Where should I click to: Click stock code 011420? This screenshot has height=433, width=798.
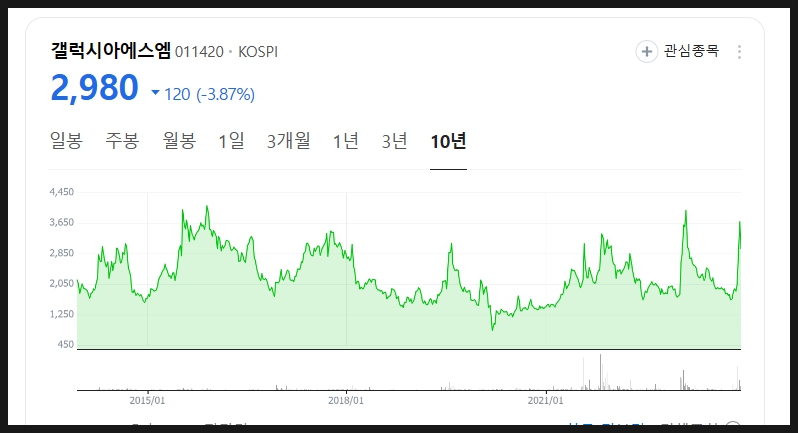pyautogui.click(x=200, y=52)
